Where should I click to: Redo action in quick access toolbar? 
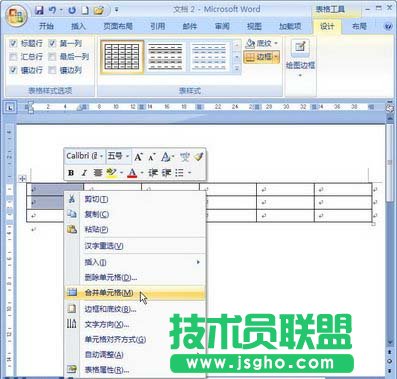coord(72,10)
